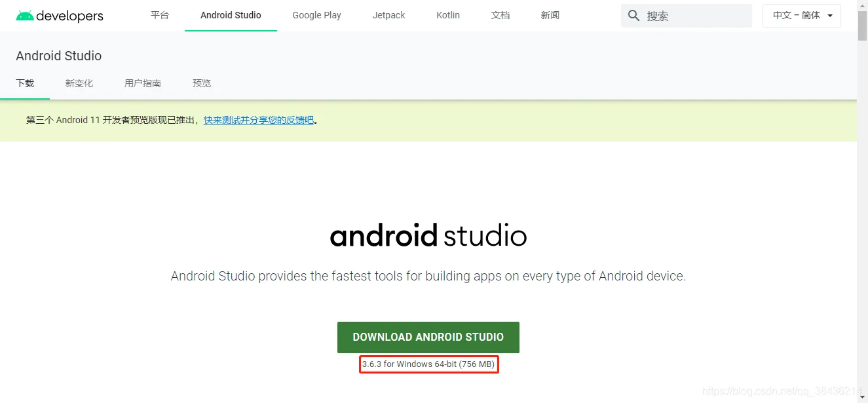
Task: Click the scrollbar up arrow
Action: pos(862,5)
